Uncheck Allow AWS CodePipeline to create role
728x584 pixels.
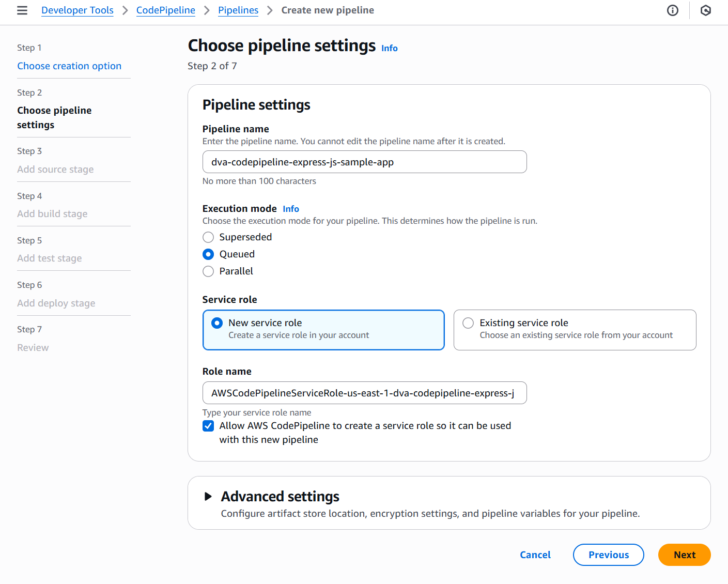[x=208, y=426]
